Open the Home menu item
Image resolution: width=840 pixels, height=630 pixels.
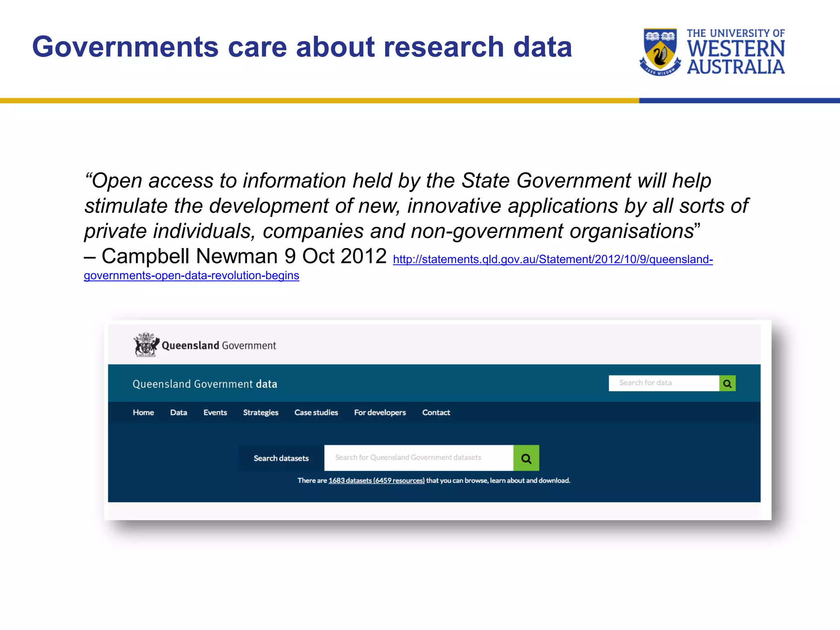143,412
